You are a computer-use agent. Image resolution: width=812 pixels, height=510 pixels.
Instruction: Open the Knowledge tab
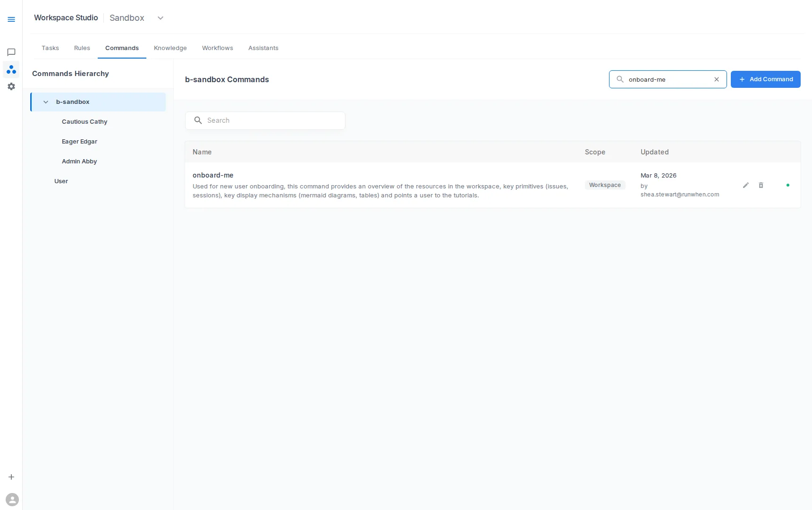[170, 48]
